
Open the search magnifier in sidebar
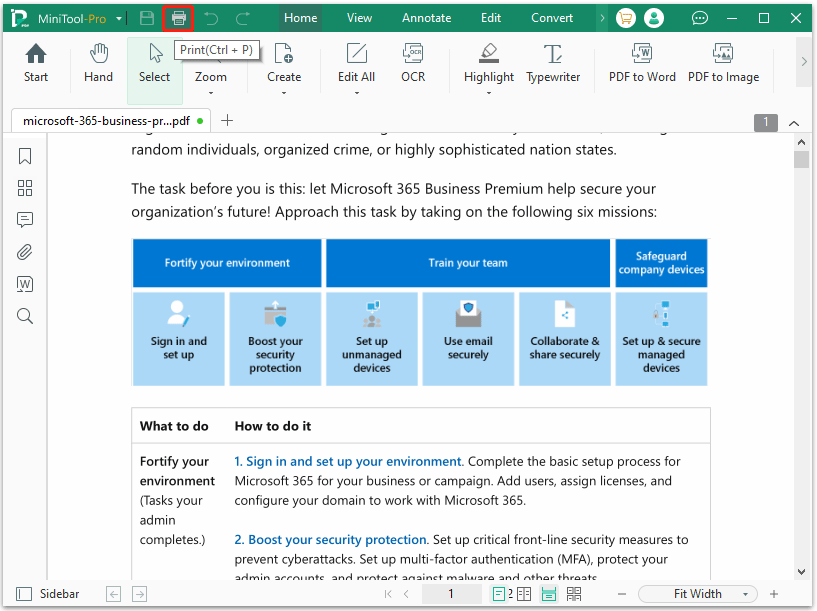pos(24,316)
